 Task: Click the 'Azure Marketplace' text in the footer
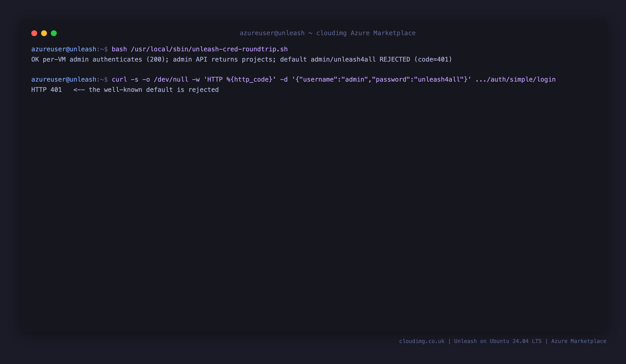pyautogui.click(x=579, y=341)
